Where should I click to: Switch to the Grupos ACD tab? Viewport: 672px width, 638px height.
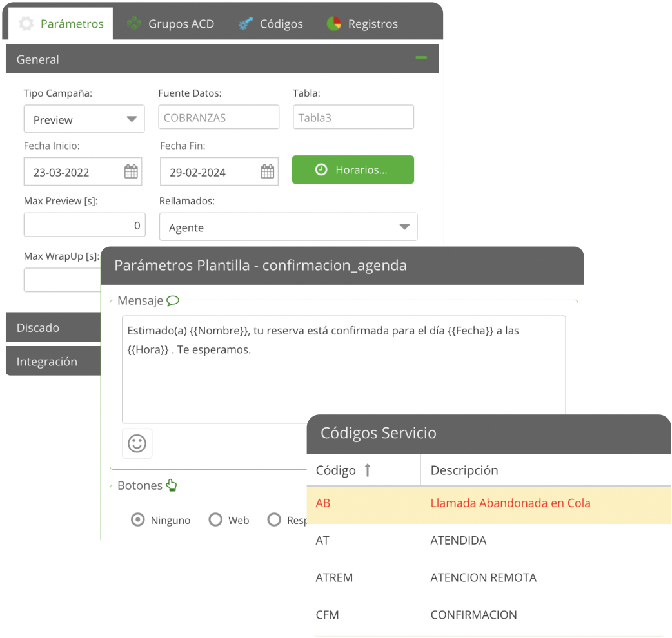171,24
